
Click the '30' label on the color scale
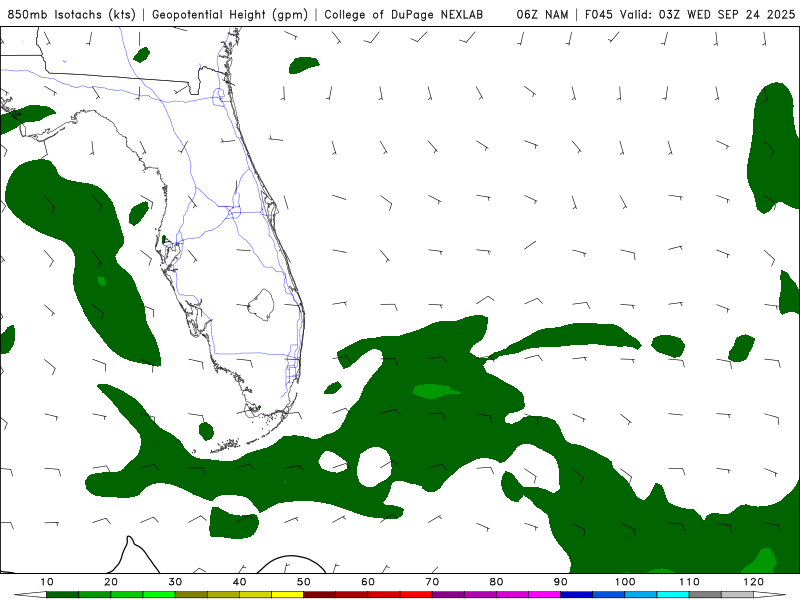(x=175, y=582)
